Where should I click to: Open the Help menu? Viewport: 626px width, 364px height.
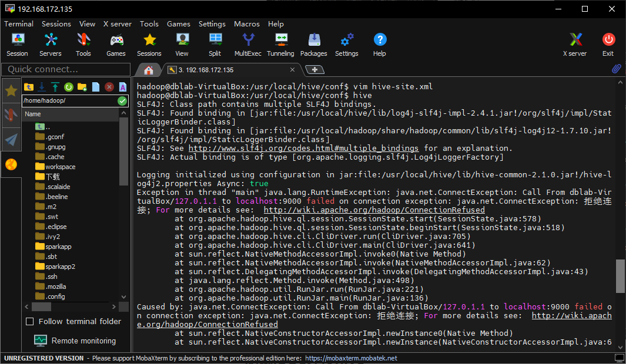click(276, 24)
